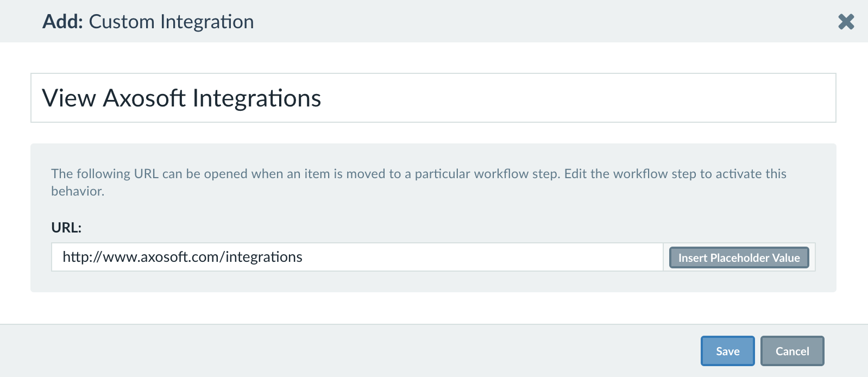This screenshot has width=868, height=377.
Task: Confirm the integration with Save
Action: [727, 350]
